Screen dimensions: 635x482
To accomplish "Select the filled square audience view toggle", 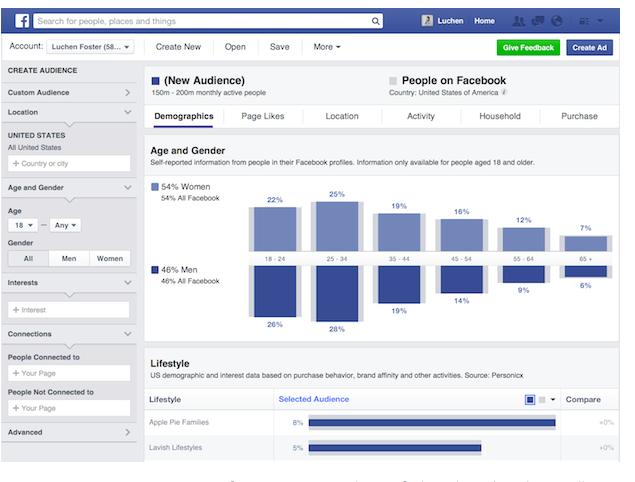I will click(530, 400).
